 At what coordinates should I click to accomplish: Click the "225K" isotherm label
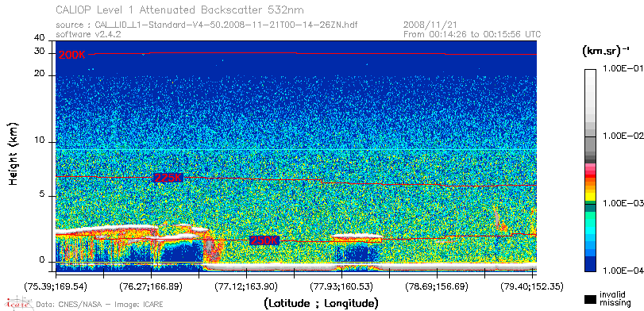tap(168, 178)
